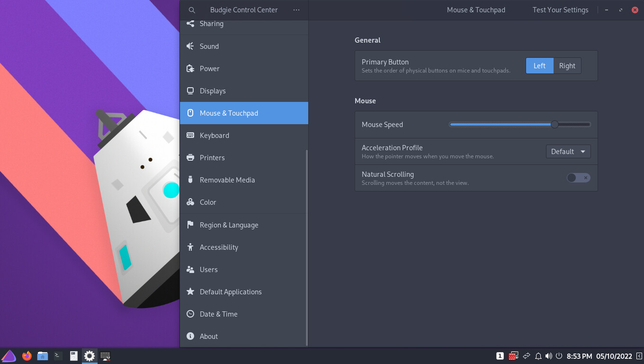Open the Keyboard settings panel
The width and height of the screenshot is (644, 364).
pos(215,135)
